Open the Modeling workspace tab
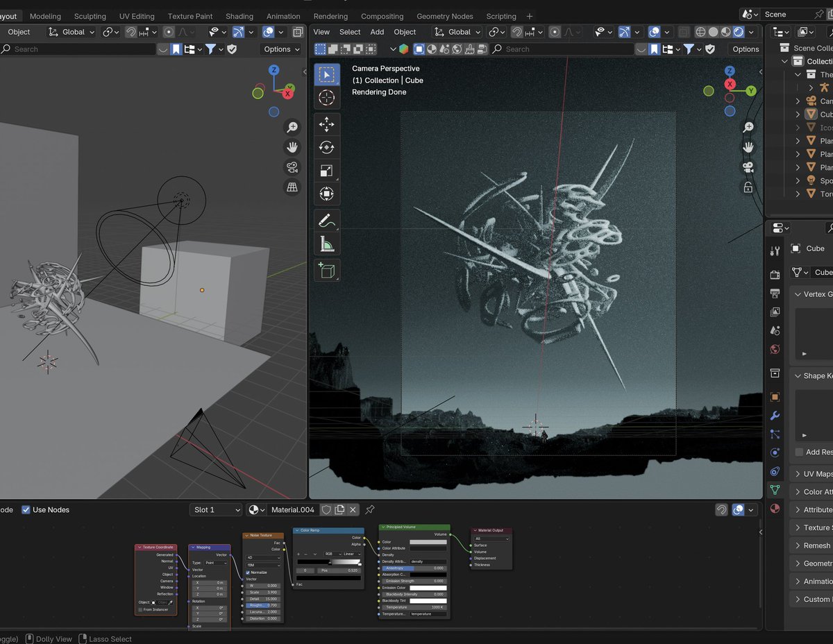833x644 pixels. (x=45, y=16)
